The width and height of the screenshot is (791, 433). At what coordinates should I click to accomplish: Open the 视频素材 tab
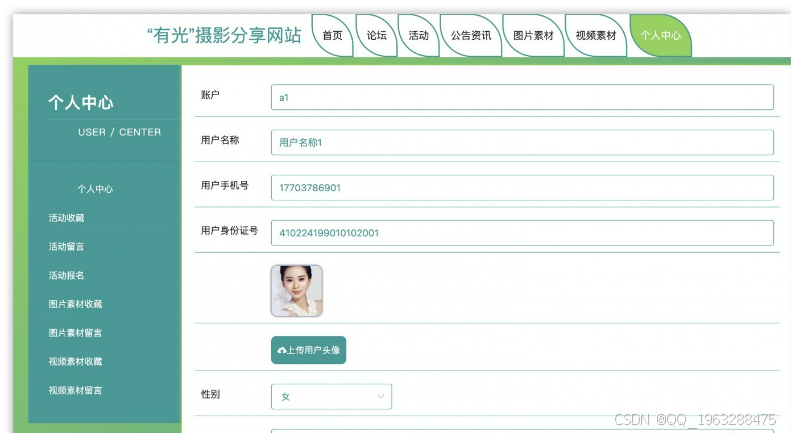tap(596, 35)
